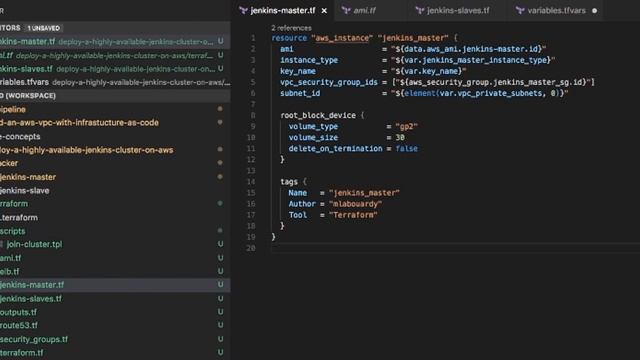This screenshot has height=360, width=640.
Task: Click the '1 UNSAVED' badge in open editors
Action: (x=44, y=28)
